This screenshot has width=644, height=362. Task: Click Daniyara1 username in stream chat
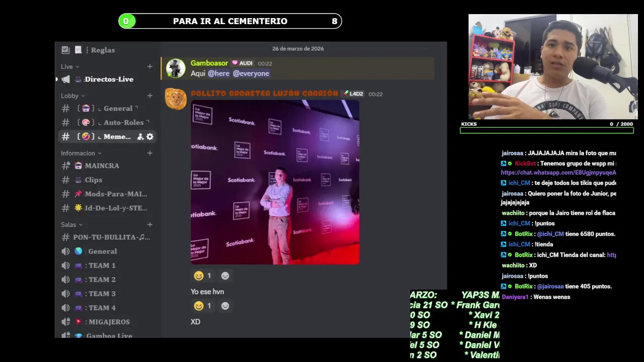coord(515,297)
